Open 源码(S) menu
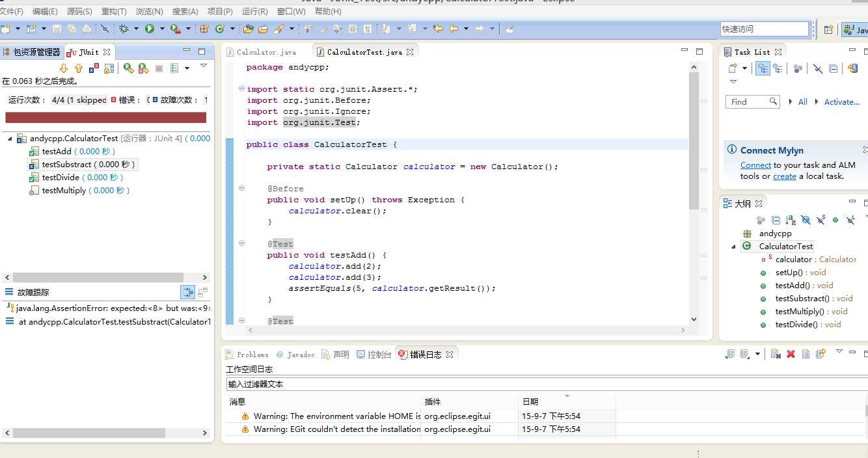 point(79,12)
